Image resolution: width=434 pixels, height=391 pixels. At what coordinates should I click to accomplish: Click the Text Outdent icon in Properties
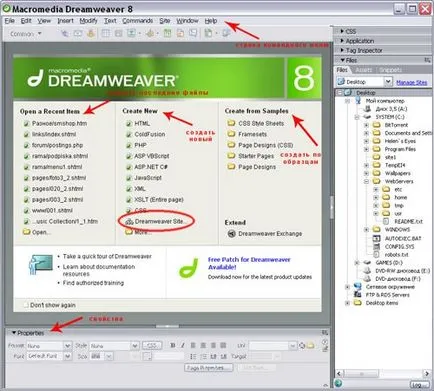coord(213,356)
